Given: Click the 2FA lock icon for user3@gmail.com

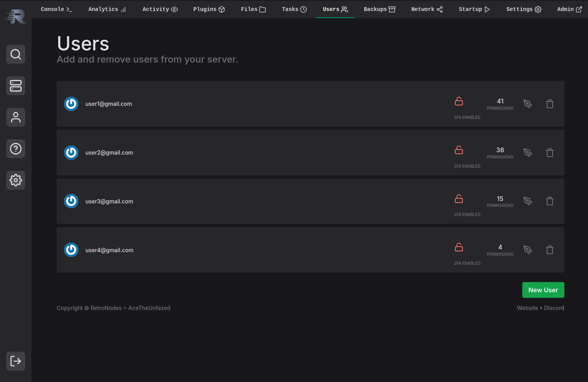Looking at the screenshot, I should click(459, 199).
